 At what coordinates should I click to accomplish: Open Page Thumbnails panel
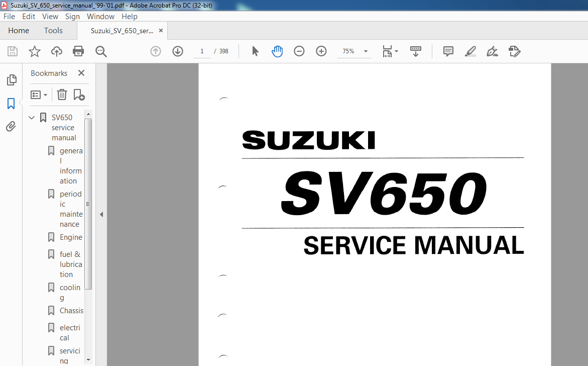click(12, 79)
